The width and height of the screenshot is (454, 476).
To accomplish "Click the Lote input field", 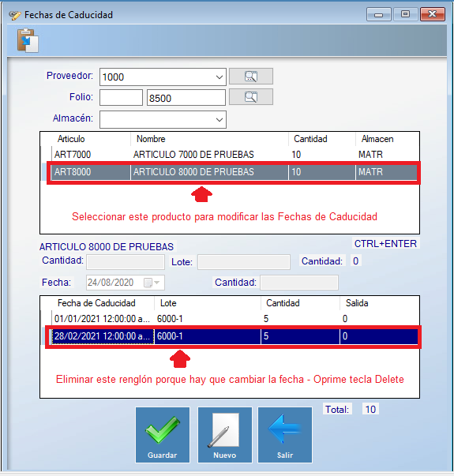I will click(244, 262).
